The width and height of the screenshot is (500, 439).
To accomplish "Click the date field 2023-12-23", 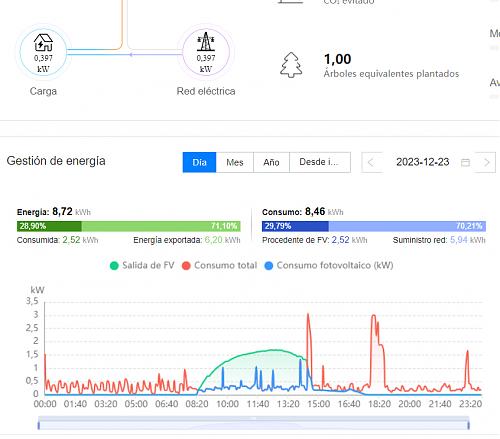I will point(422,162).
